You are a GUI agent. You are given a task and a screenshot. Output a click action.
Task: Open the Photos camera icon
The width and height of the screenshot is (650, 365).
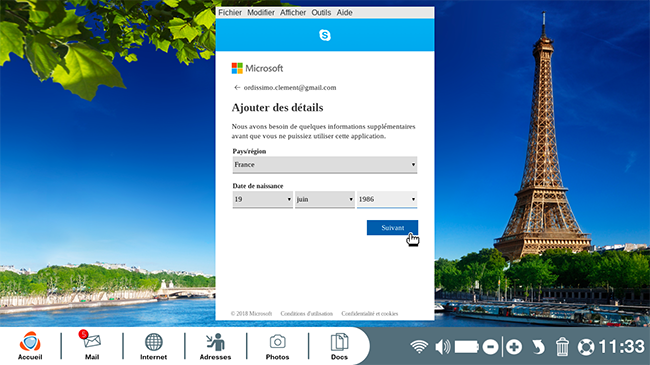(277, 346)
